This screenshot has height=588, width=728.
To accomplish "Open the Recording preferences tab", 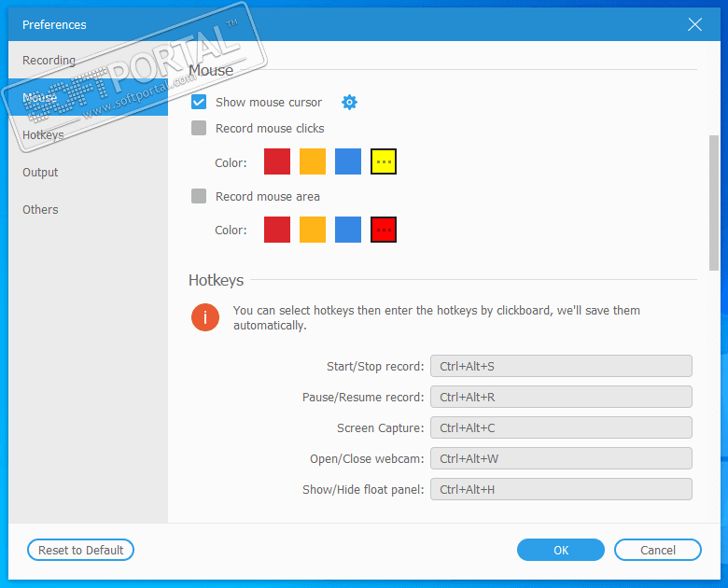I will (x=89, y=61).
